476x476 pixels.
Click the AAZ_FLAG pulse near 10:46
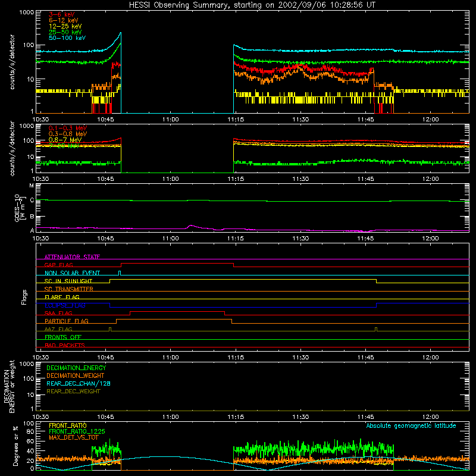(110, 329)
